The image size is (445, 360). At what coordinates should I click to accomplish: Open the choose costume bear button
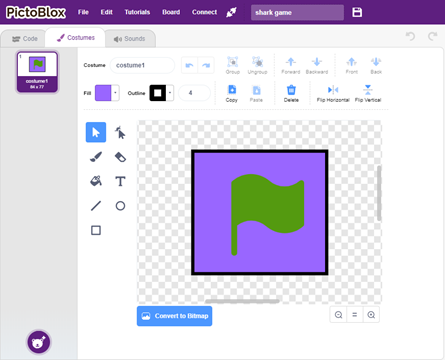[39, 342]
